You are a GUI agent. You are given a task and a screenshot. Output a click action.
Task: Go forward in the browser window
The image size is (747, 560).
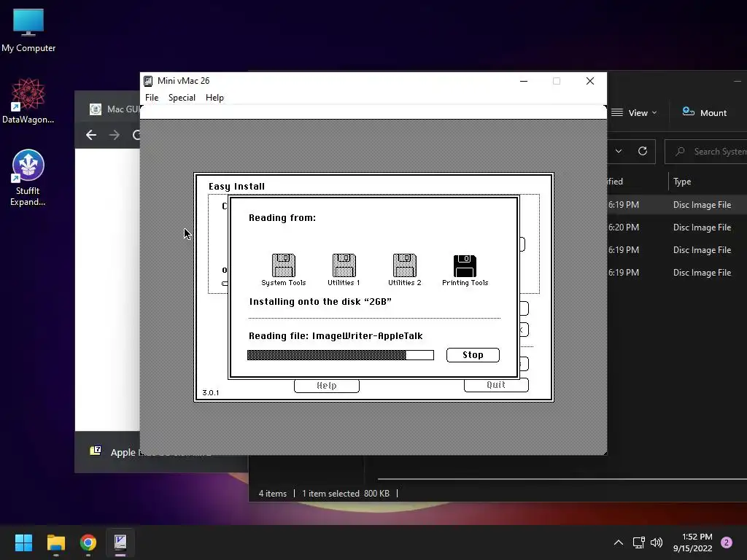pyautogui.click(x=115, y=135)
